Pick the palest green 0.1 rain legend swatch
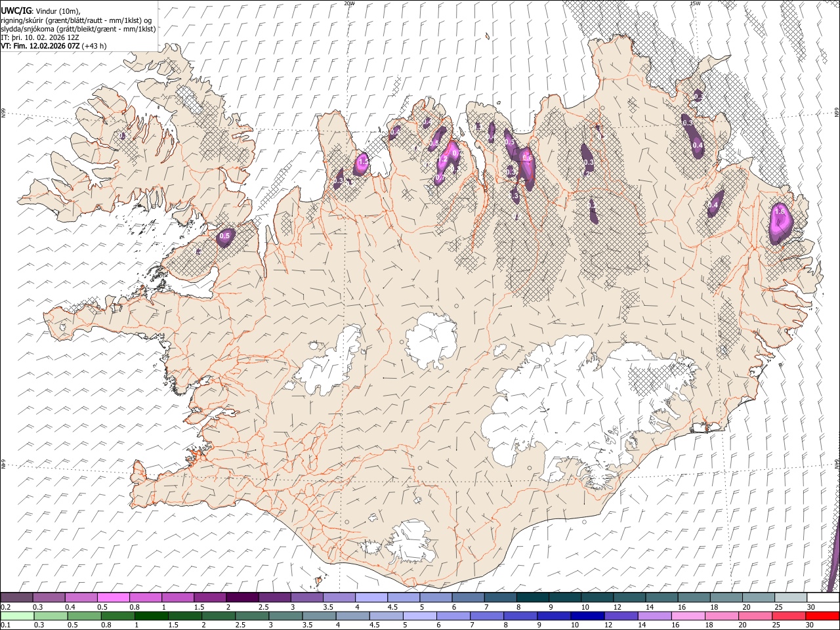 point(17,616)
